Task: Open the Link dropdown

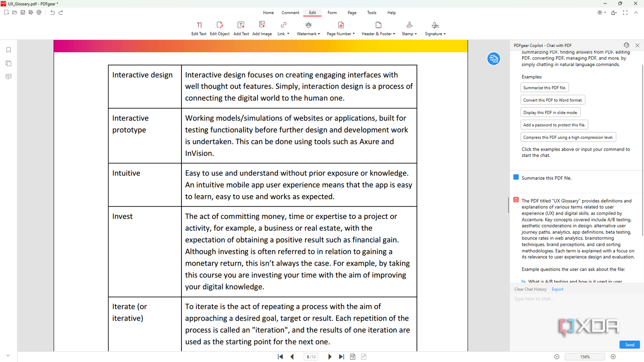Action: click(283, 28)
